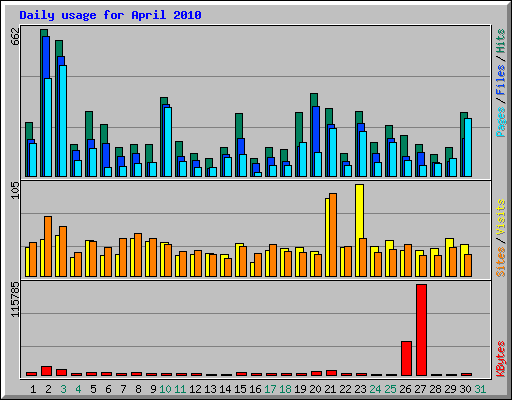Click the red KBytes bar for day 26
This screenshot has height=400, width=512.
pos(406,359)
